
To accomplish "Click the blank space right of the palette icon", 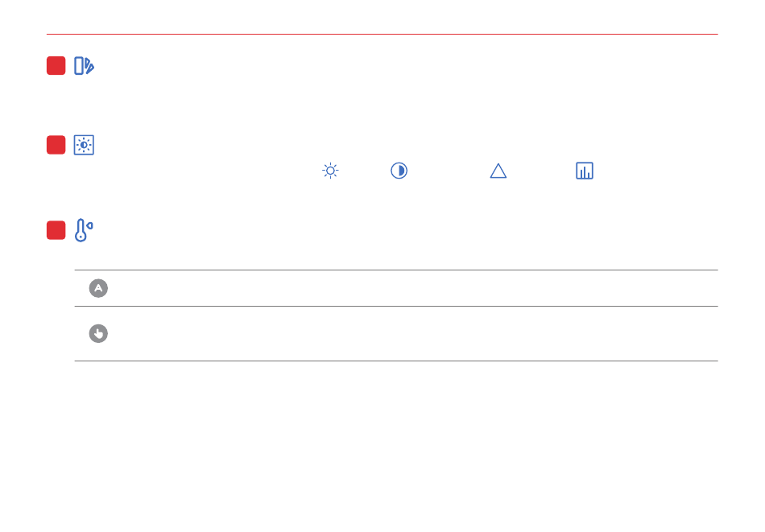I will (x=405, y=66).
